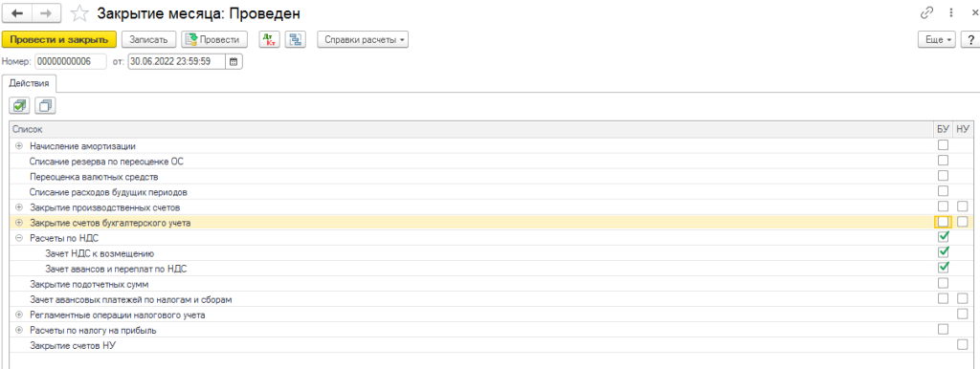980x369 pixels.
Task: Tick НУ checkbox for Закрытие производственных счетов
Action: pos(963,206)
